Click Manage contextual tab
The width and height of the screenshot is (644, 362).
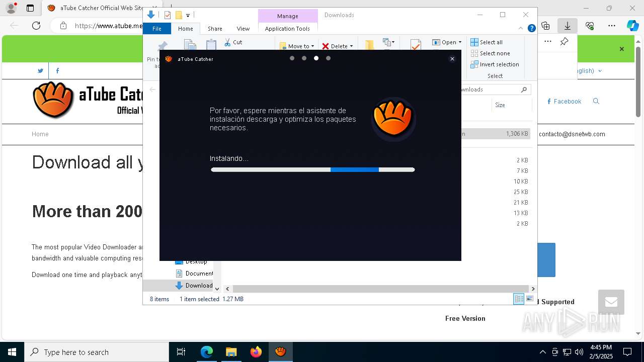coord(288,16)
